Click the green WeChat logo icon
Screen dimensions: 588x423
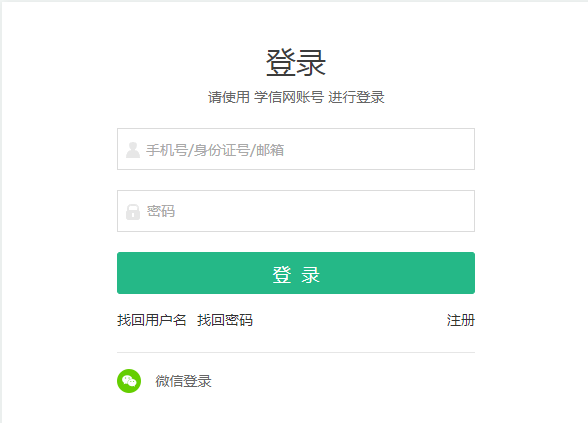click(x=129, y=381)
